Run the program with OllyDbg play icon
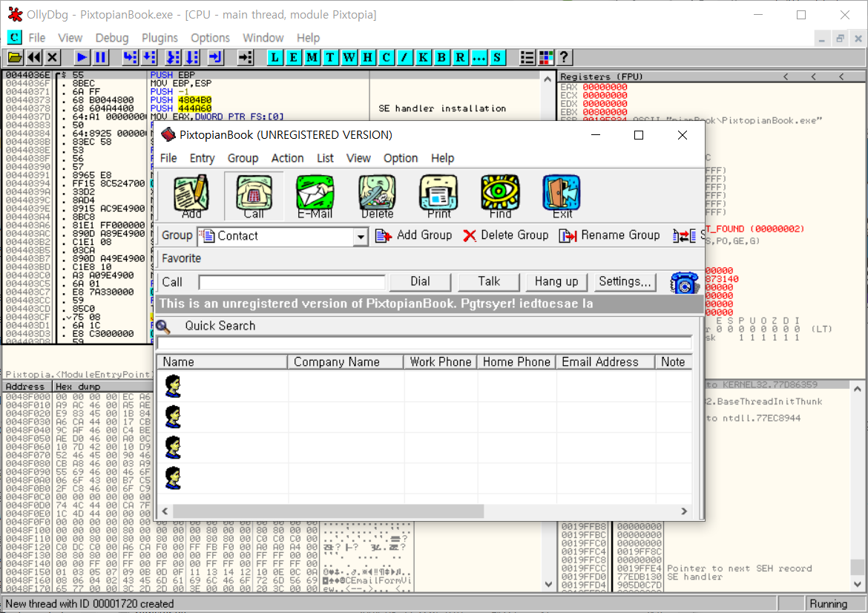 (x=82, y=57)
